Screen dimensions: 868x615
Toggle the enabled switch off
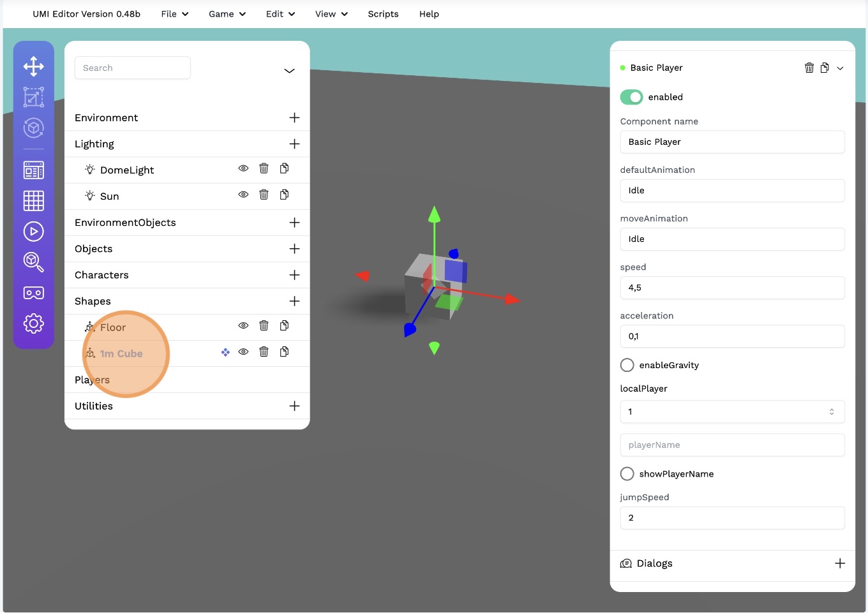tap(631, 97)
